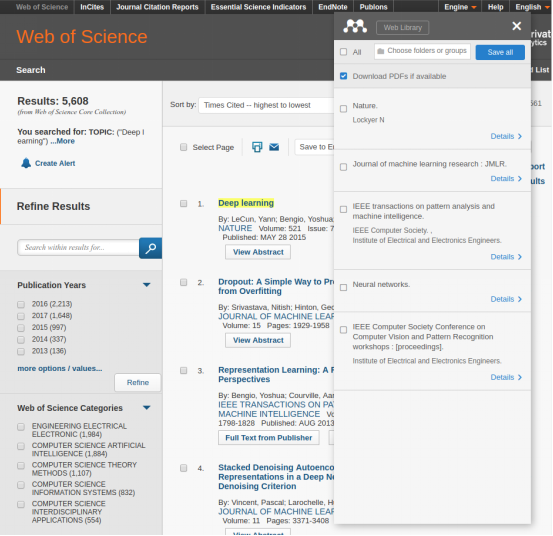Open the Sort by dropdown
This screenshot has width=553, height=536.
click(x=266, y=105)
